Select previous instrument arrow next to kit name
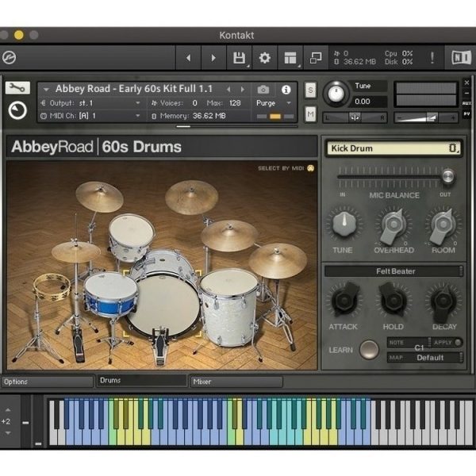Image resolution: width=476 pixels, height=476 pixels. pos(229,89)
